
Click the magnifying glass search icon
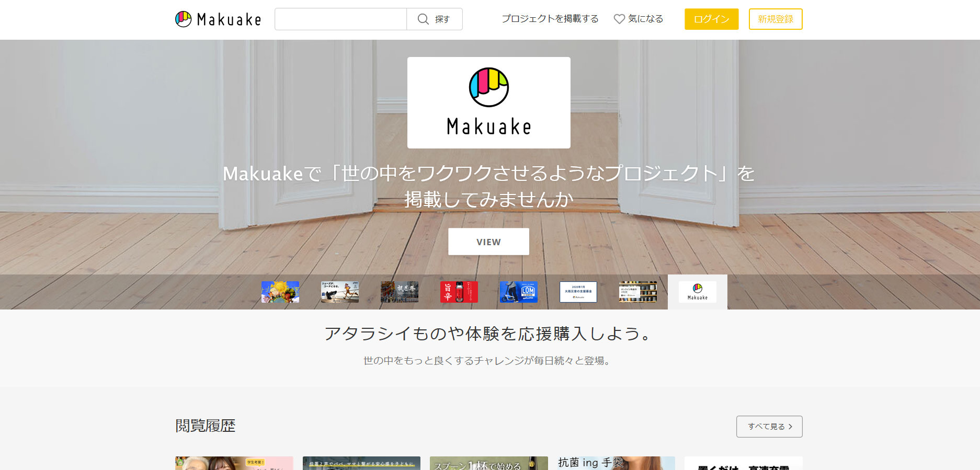coord(423,19)
